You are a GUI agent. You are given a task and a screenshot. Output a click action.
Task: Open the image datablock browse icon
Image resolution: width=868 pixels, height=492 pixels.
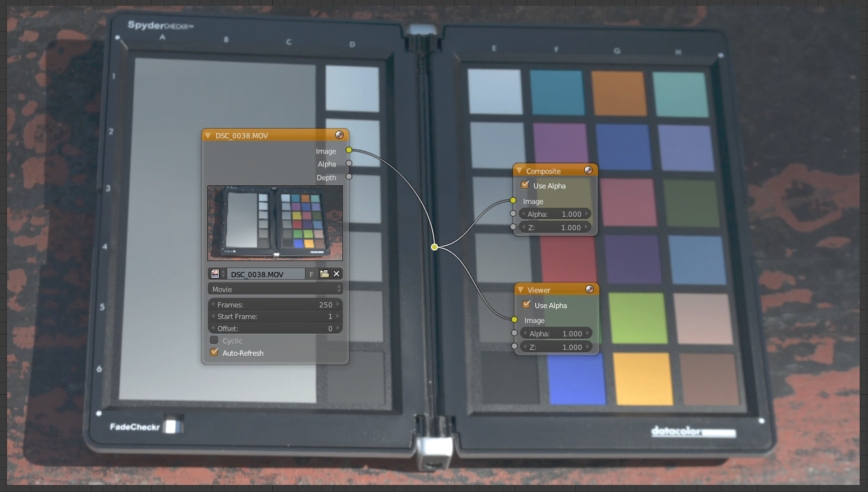tap(217, 274)
